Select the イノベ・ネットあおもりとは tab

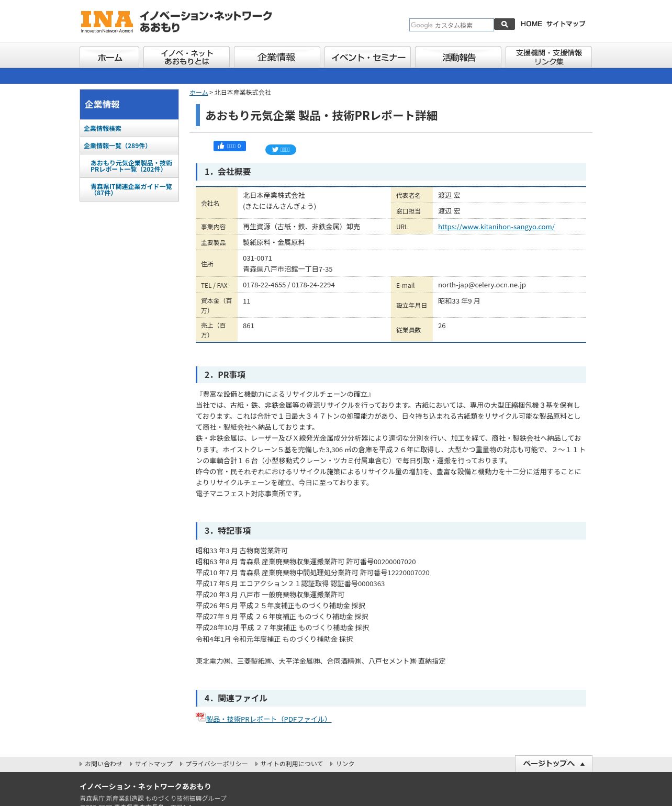[x=186, y=57]
